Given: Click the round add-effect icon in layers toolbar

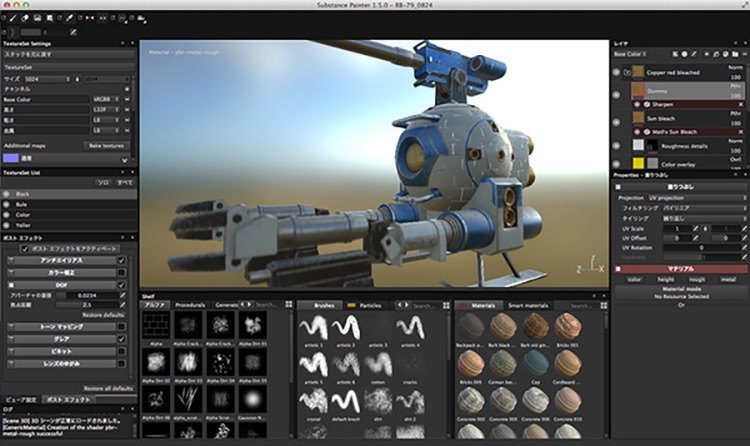Looking at the screenshot, I should 684,54.
